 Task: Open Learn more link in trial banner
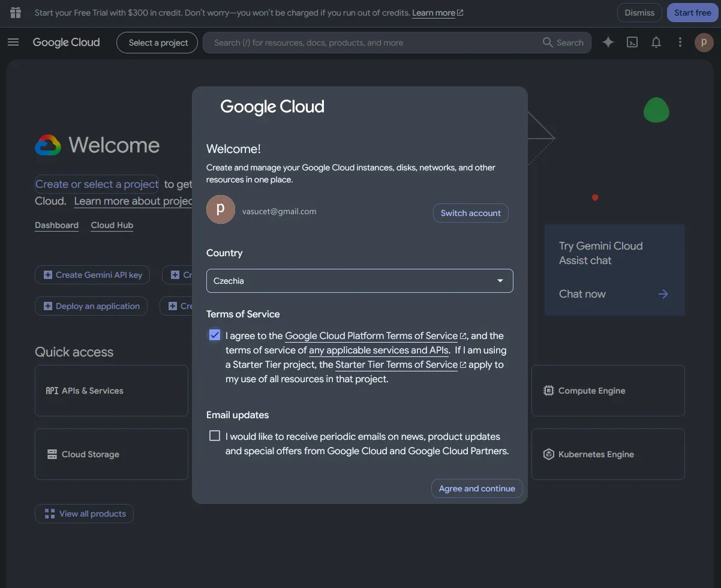pos(434,13)
